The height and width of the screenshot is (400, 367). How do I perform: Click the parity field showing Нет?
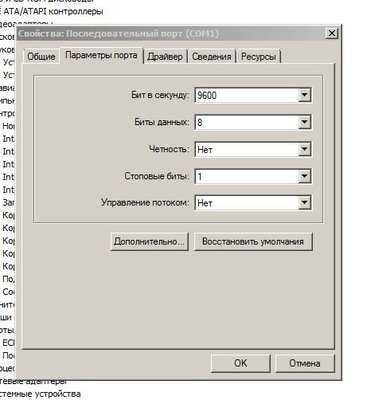point(246,149)
